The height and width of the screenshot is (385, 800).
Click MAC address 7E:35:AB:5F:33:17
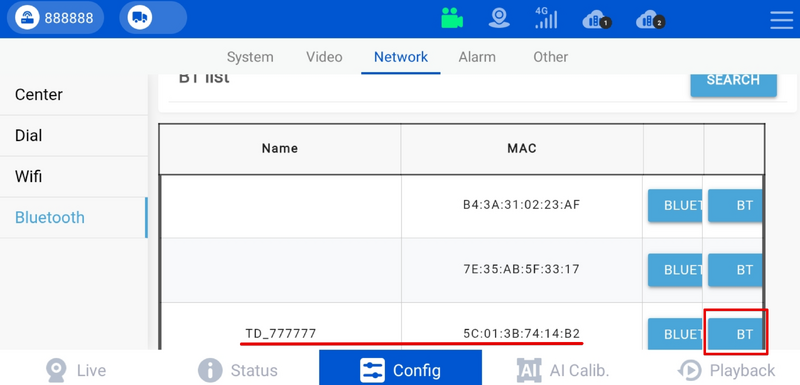[521, 269]
